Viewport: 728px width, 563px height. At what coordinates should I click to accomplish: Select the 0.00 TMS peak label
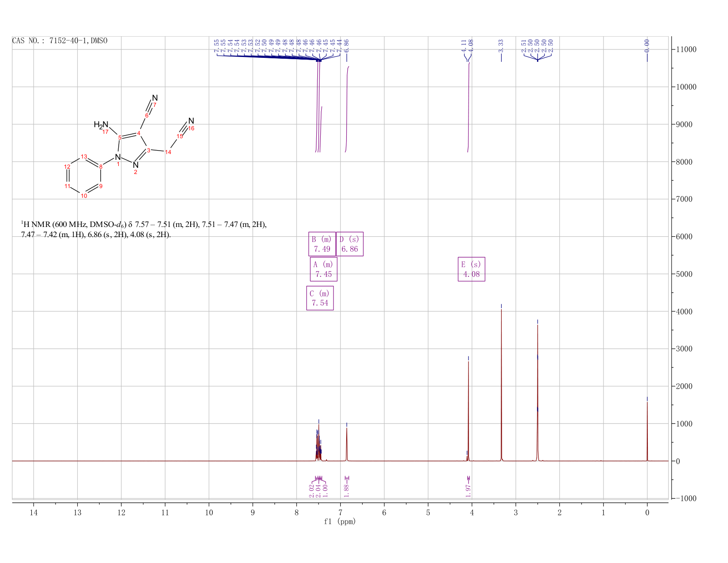tap(647, 46)
